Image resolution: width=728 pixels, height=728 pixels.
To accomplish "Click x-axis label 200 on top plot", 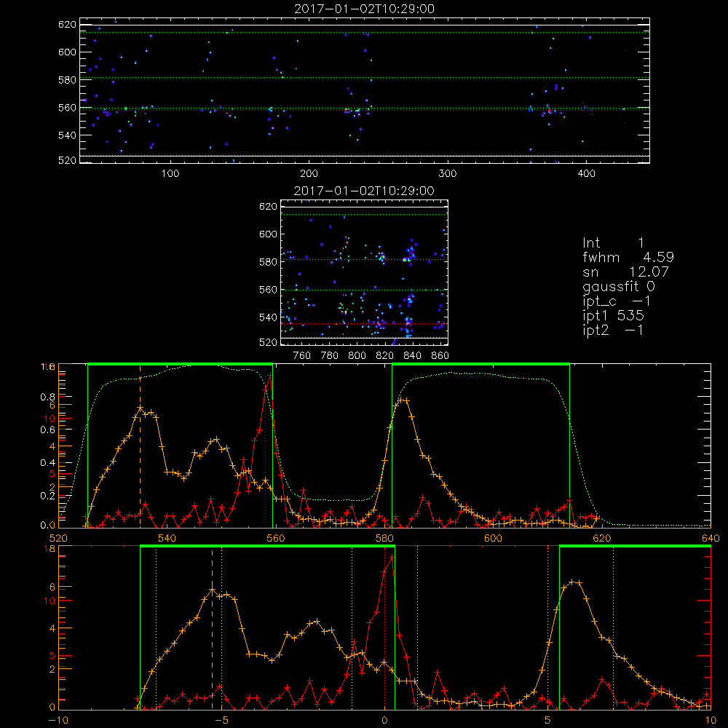I will click(309, 174).
